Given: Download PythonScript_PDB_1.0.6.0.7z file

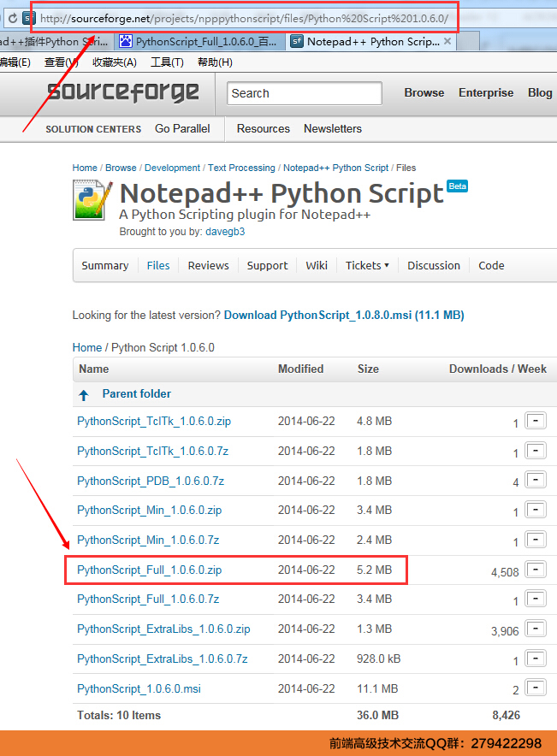Looking at the screenshot, I should point(151,481).
